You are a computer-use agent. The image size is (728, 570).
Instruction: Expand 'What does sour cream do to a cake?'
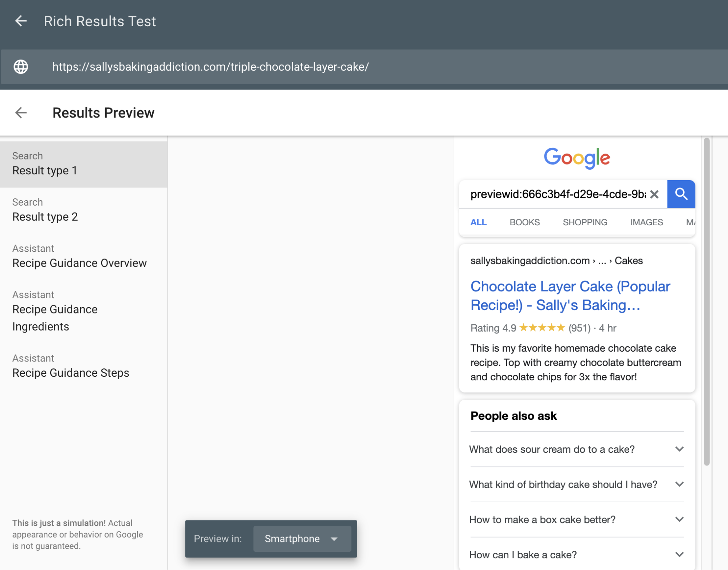577,449
